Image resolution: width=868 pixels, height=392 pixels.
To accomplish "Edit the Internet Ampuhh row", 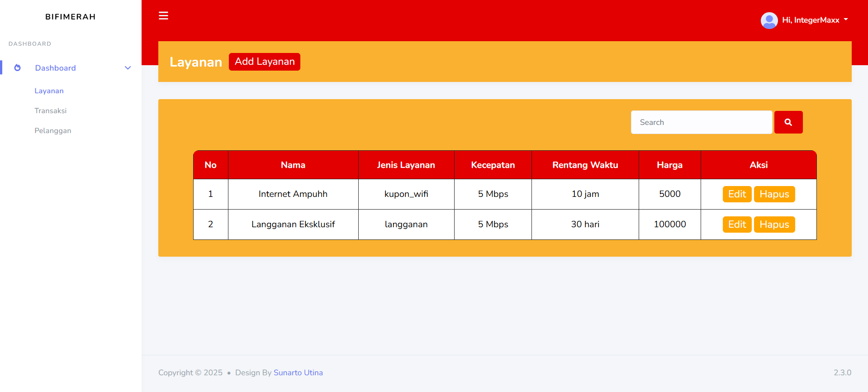I will [736, 194].
